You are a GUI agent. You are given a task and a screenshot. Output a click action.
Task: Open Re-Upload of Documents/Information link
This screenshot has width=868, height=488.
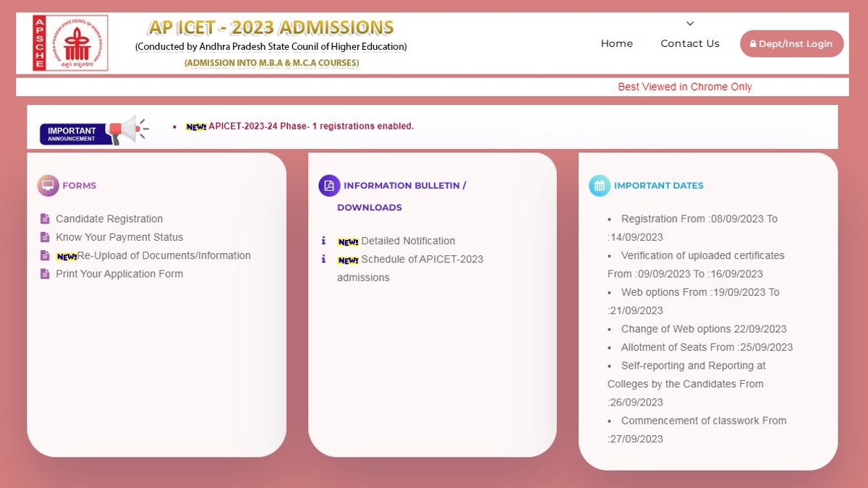click(164, 256)
